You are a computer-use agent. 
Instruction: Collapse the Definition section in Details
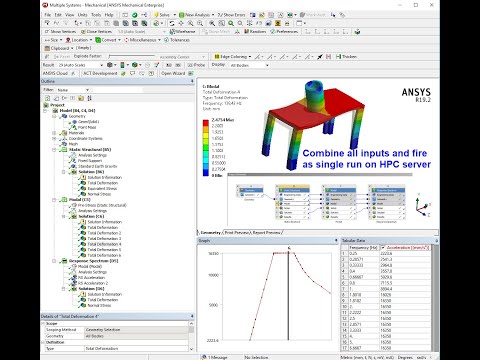pos(43,342)
